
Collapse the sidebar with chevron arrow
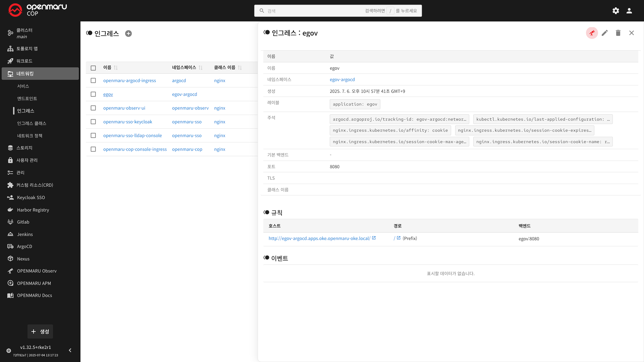coord(70,350)
